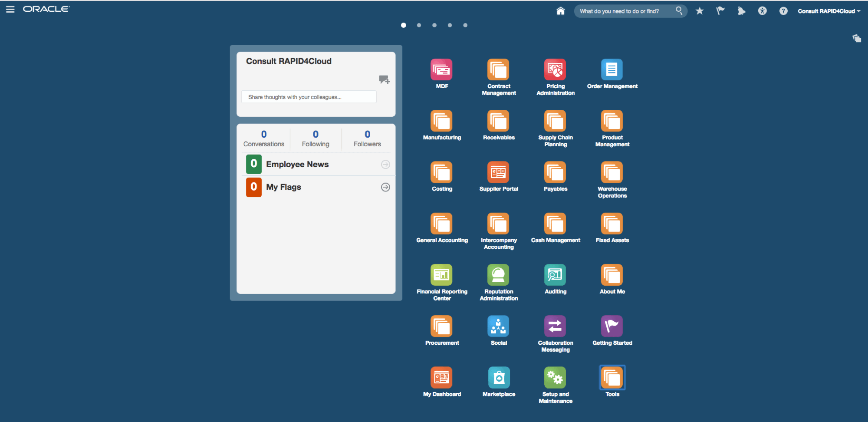Viewport: 868px width, 422px height.
Task: Open the Employee News arrow
Action: [x=385, y=165]
